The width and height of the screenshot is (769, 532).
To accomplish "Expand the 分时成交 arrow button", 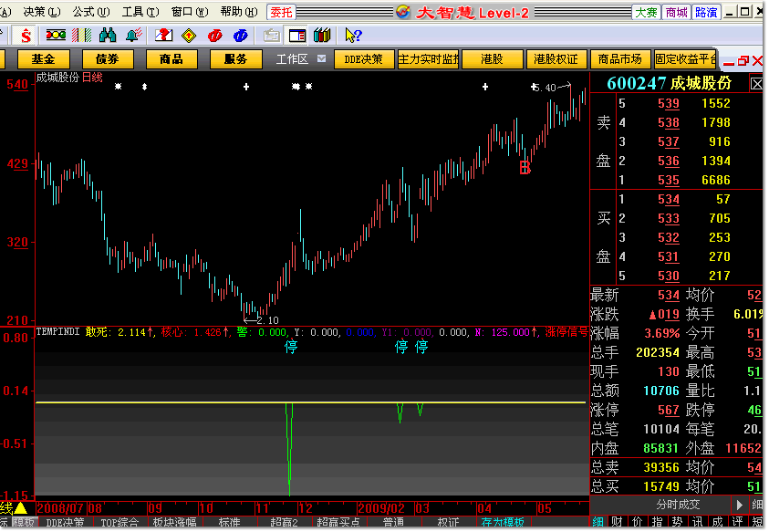I will 740,505.
